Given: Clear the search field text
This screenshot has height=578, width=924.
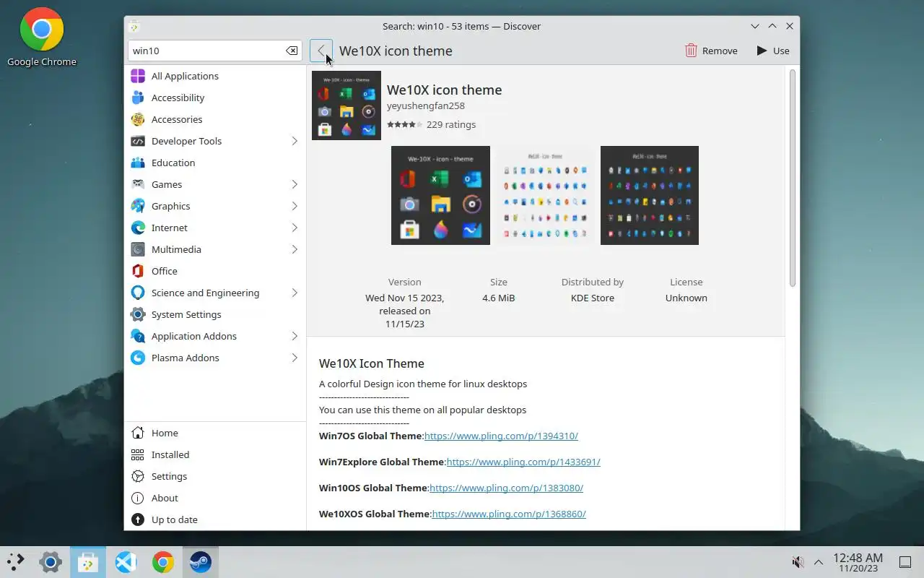Looking at the screenshot, I should pyautogui.click(x=292, y=51).
